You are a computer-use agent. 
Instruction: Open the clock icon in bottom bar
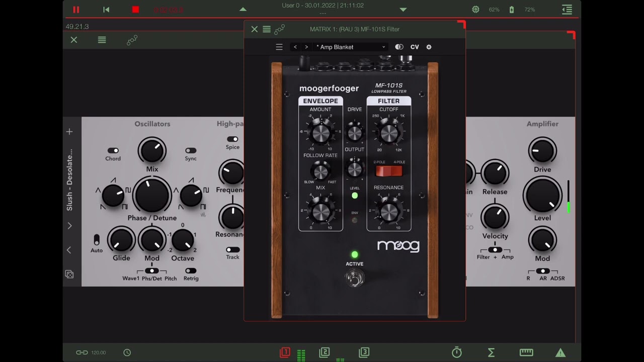pos(127,352)
